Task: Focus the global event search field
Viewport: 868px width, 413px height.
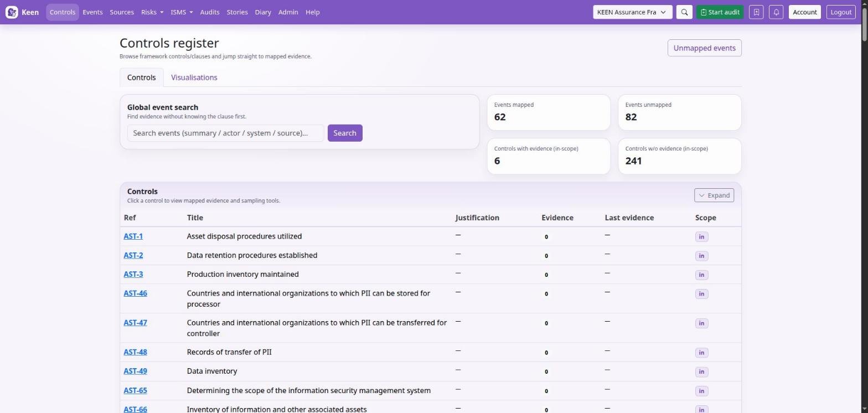Action: coord(225,133)
